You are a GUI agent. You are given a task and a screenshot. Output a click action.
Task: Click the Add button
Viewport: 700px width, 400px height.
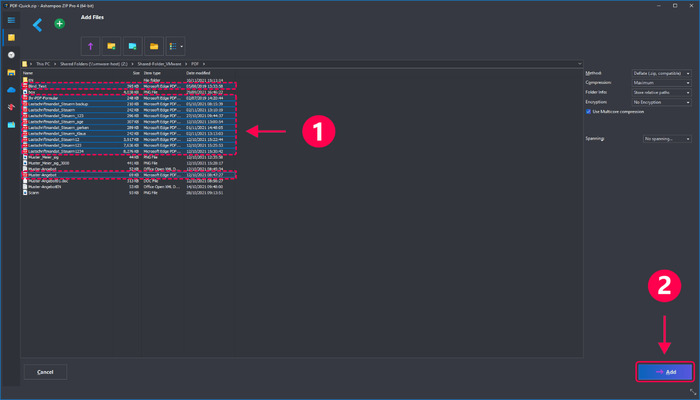[x=665, y=372]
